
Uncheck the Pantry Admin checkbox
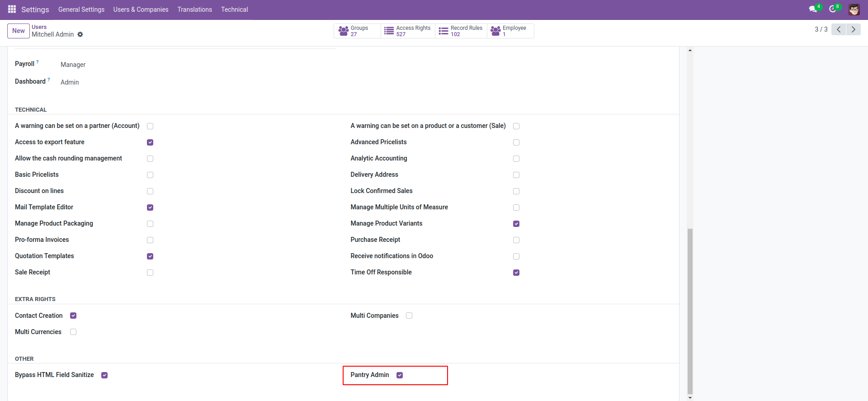[400, 375]
